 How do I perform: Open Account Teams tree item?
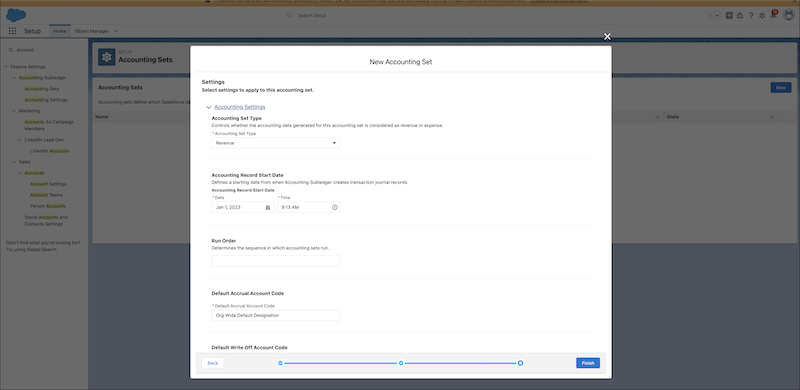(x=46, y=195)
